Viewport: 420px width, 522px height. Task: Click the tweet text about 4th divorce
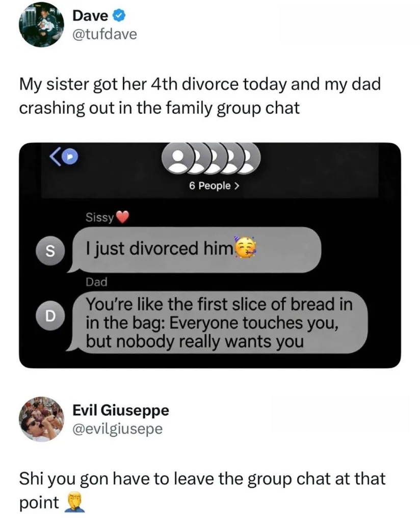click(200, 96)
